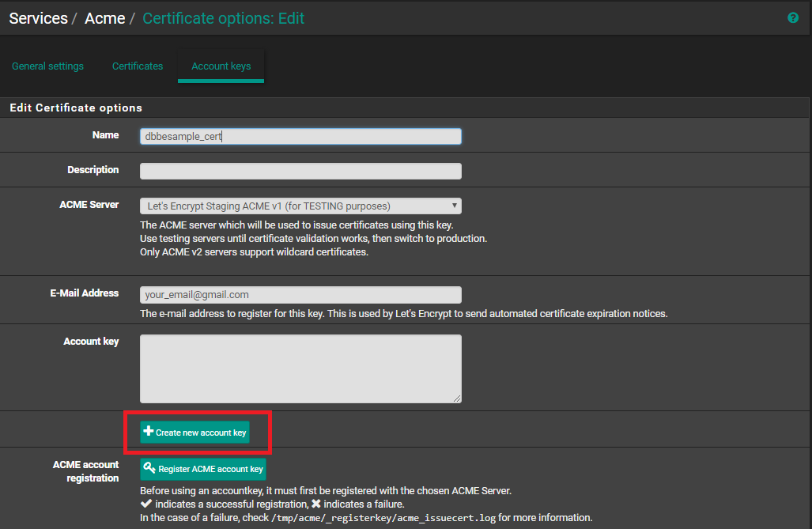The height and width of the screenshot is (529, 812).
Task: Click into the empty Description field
Action: point(300,172)
